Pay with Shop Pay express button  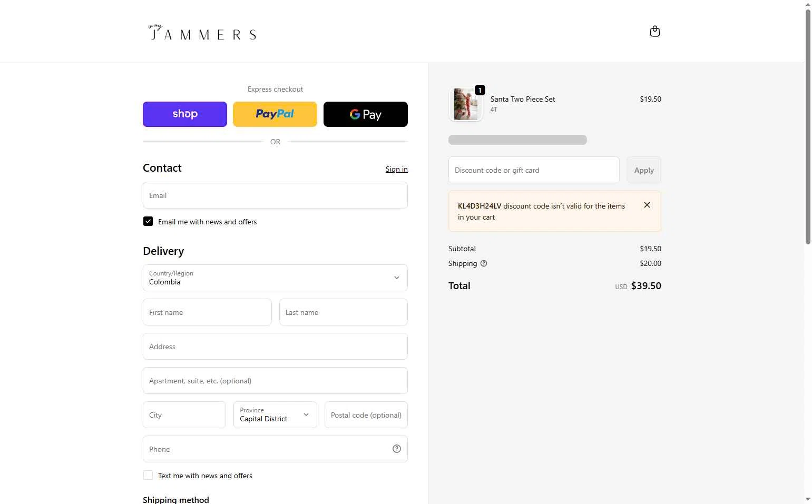[x=185, y=114]
